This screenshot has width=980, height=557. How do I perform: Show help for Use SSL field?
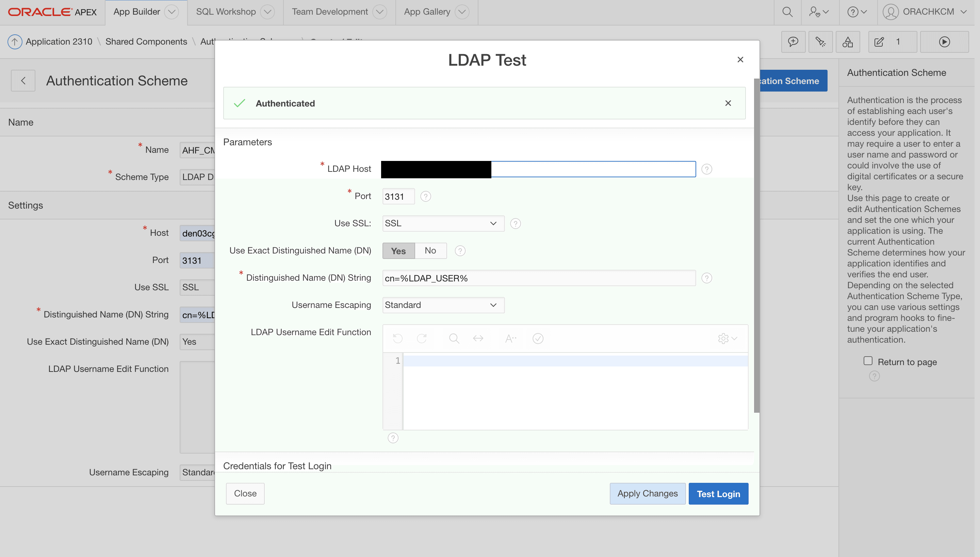coord(515,224)
